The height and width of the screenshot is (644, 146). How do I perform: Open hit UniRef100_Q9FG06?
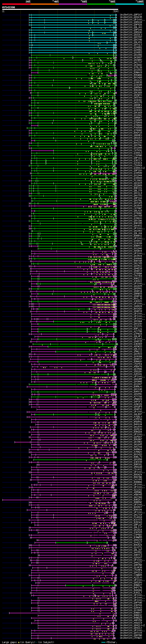[131, 30]
